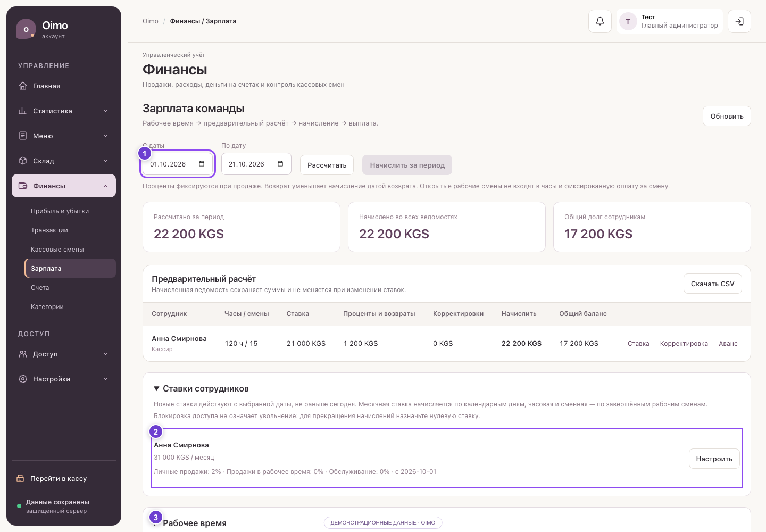Open the notifications bell

click(x=600, y=21)
